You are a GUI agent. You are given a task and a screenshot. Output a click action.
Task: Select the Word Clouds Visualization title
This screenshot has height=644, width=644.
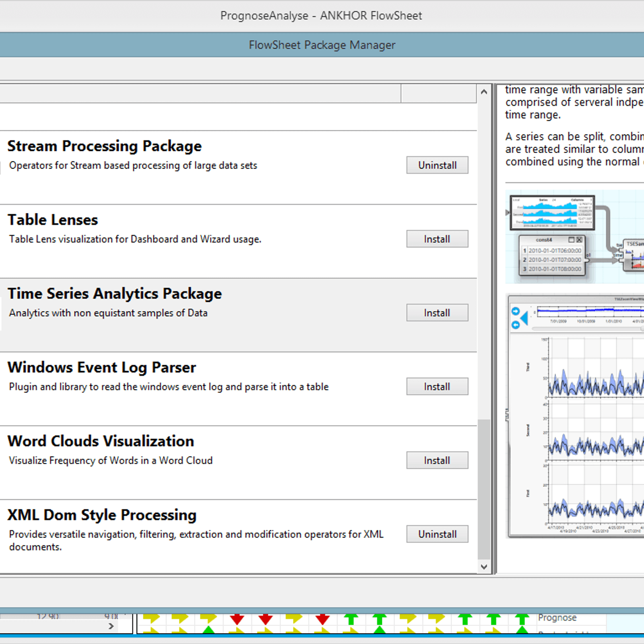101,441
